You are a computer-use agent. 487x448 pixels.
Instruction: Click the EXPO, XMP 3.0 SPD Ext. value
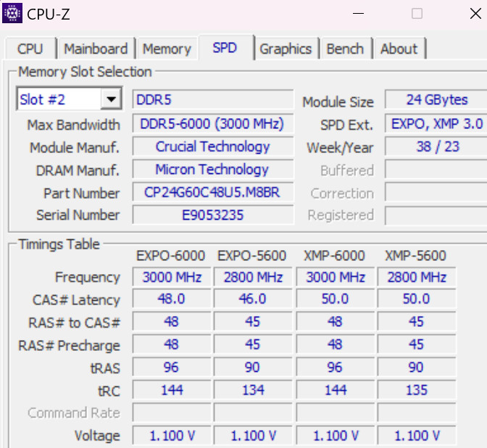(x=436, y=124)
